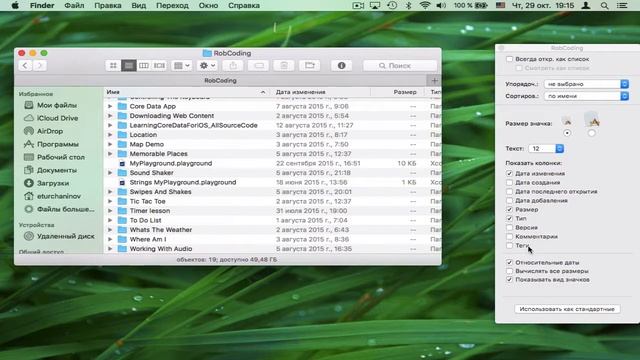Go forward with the Finder forward arrow

pyautogui.click(x=40, y=65)
